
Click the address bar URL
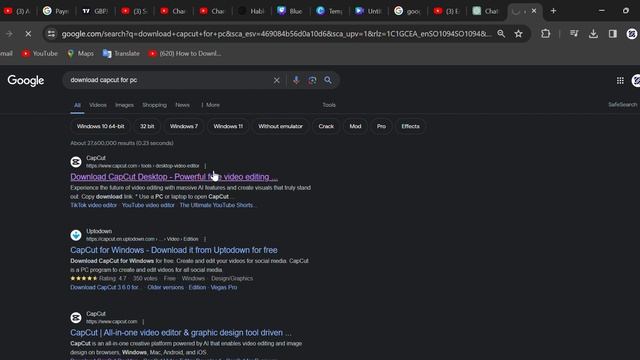276,34
